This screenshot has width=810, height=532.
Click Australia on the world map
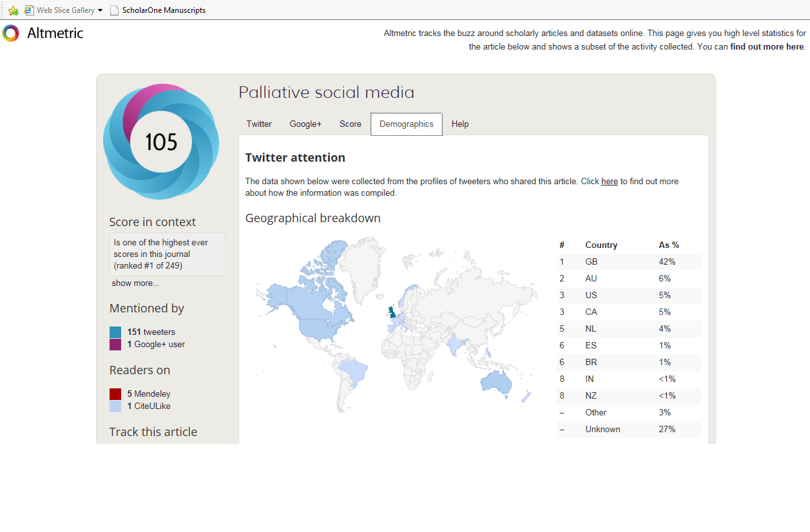(x=497, y=383)
